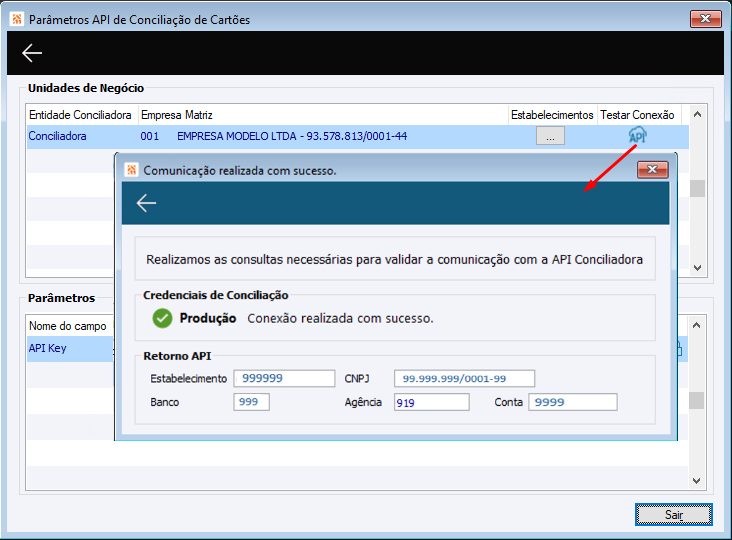
Task: Click the Conta field showing 9999
Action: tap(572, 402)
